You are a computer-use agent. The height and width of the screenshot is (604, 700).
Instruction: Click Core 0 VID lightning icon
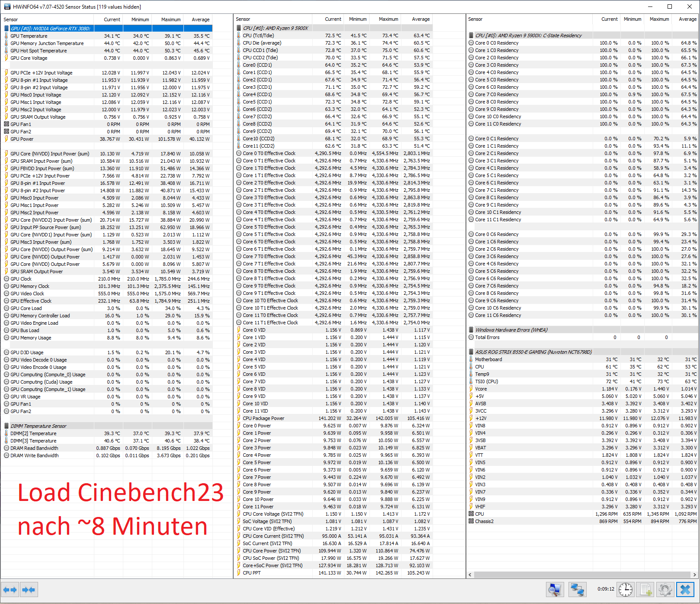[239, 330]
